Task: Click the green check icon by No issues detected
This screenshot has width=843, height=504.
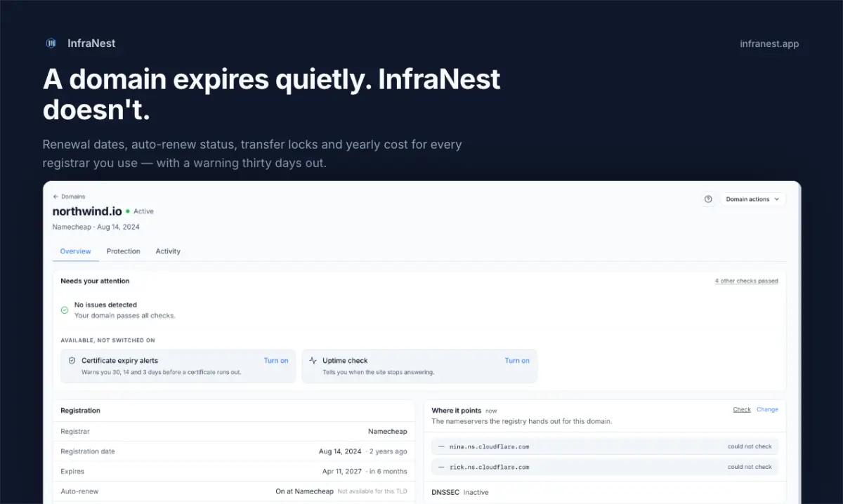Action: click(x=65, y=310)
